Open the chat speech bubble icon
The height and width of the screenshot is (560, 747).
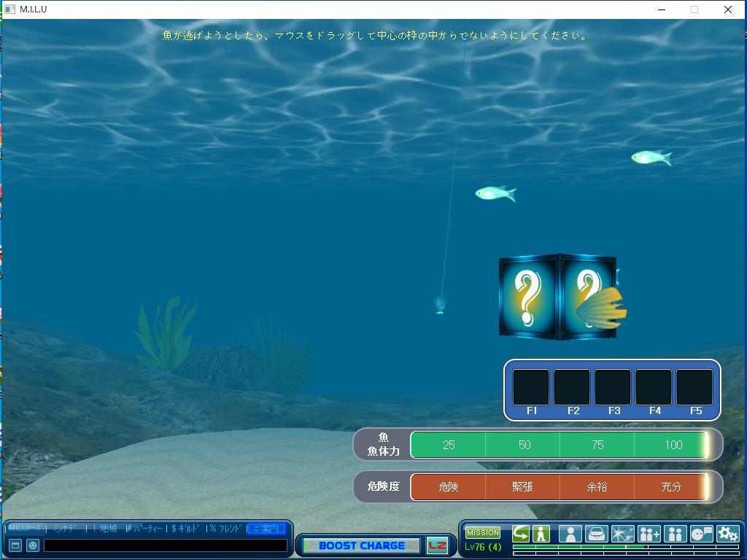[x=701, y=534]
